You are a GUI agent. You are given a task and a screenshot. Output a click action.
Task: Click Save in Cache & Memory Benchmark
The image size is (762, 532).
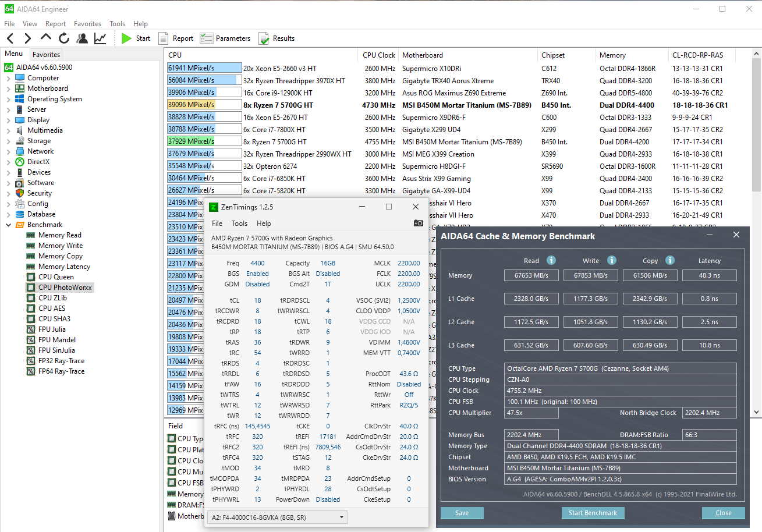tap(462, 513)
